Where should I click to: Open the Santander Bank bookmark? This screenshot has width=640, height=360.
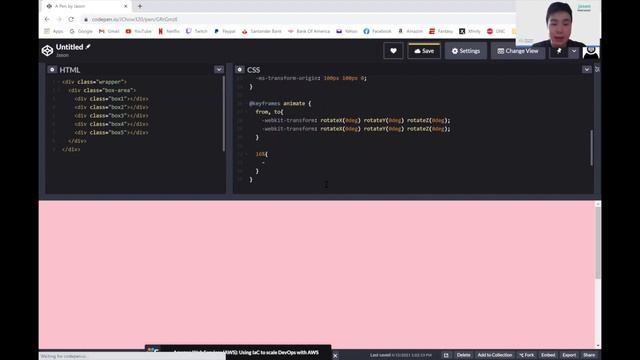click(x=262, y=31)
